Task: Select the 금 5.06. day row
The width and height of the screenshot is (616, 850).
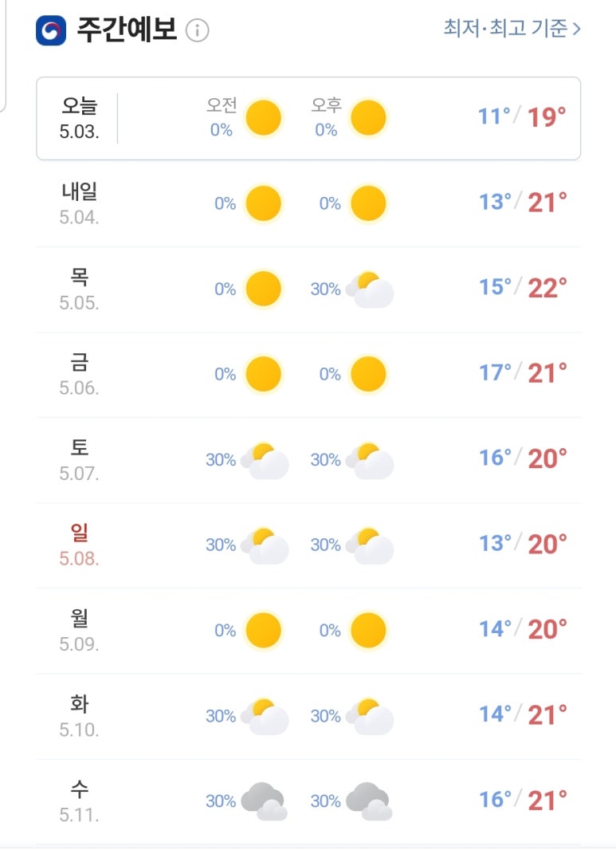Action: point(308,375)
